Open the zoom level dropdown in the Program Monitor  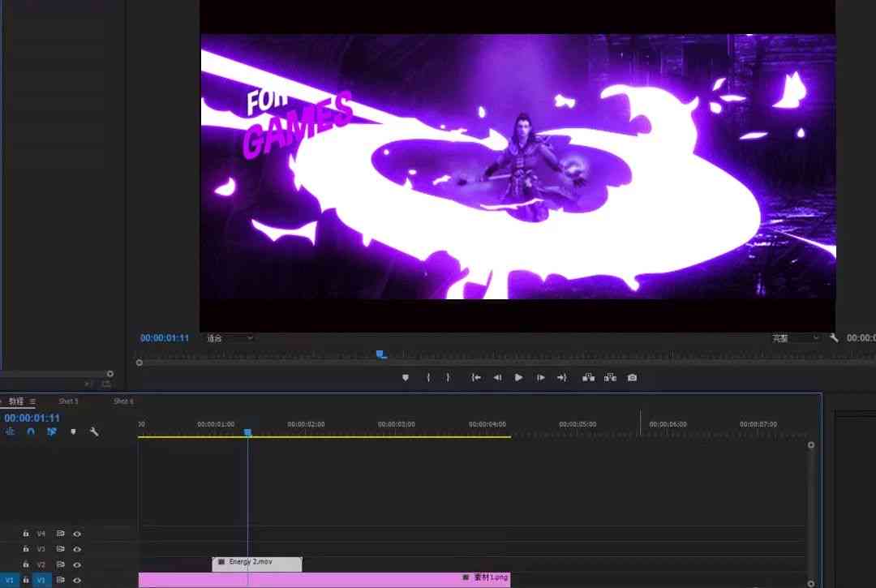click(x=230, y=338)
